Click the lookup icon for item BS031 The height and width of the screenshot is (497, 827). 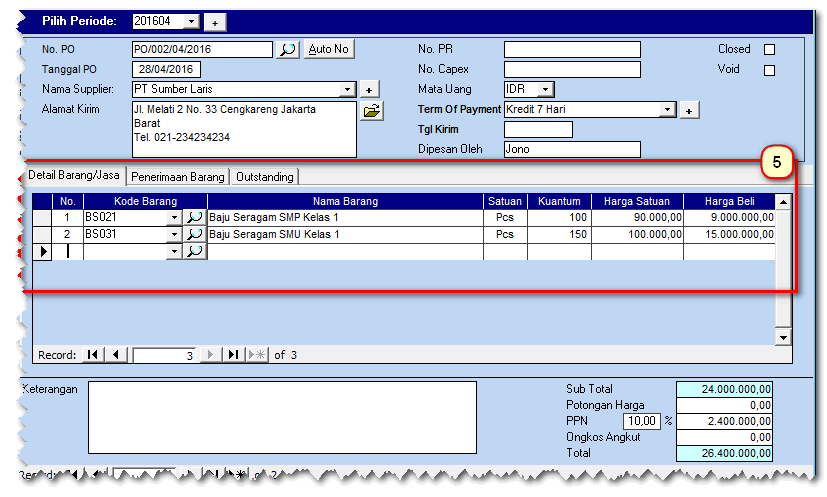[195, 234]
